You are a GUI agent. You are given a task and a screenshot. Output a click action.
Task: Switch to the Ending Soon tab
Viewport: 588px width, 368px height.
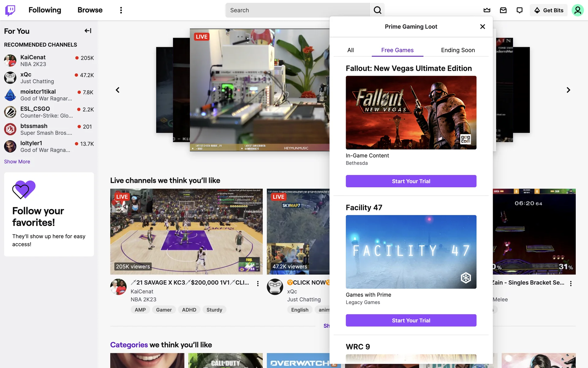point(458,50)
